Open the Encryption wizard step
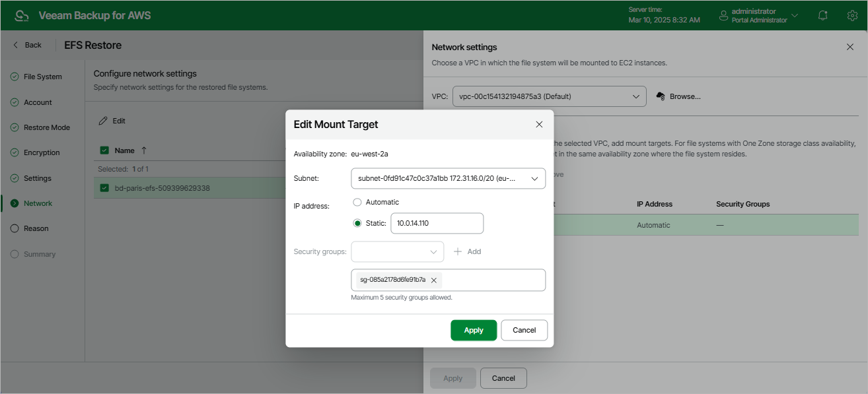This screenshot has height=394, width=868. tap(42, 152)
